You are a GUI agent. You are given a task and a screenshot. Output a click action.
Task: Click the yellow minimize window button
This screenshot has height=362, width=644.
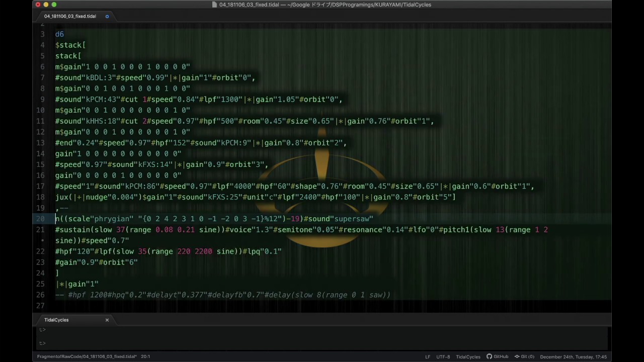(46, 5)
